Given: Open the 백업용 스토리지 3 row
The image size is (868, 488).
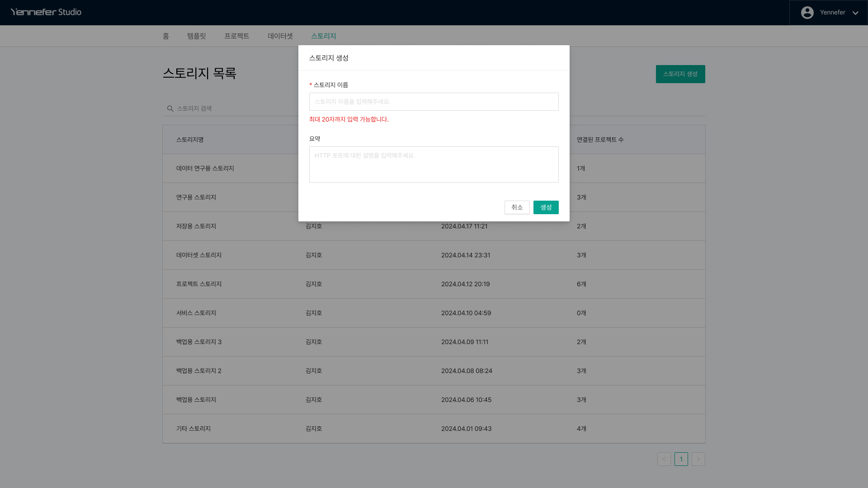Looking at the screenshot, I should (x=199, y=342).
